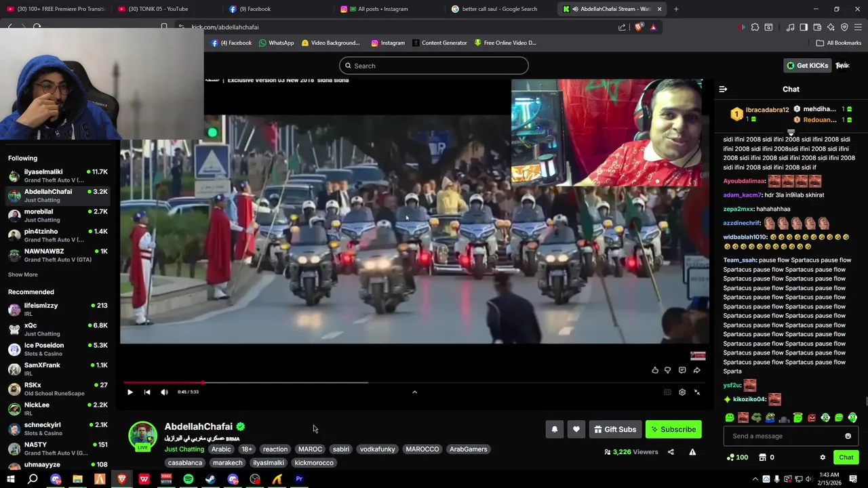Expand the chevron up arrow below the player
The height and width of the screenshot is (488, 868).
(414, 392)
